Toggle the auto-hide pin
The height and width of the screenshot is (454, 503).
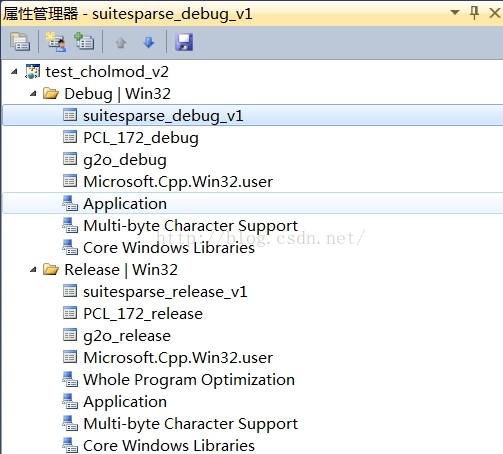pos(474,13)
